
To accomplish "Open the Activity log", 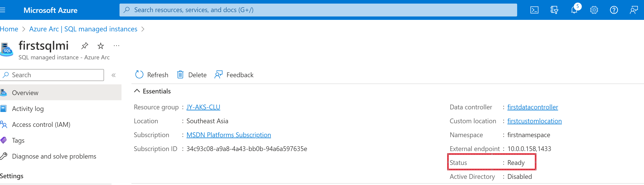I will click(28, 108).
